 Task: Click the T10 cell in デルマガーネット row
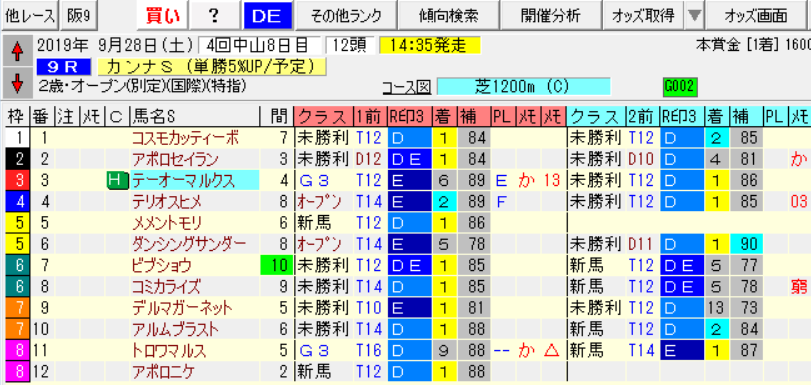pyautogui.click(x=369, y=308)
